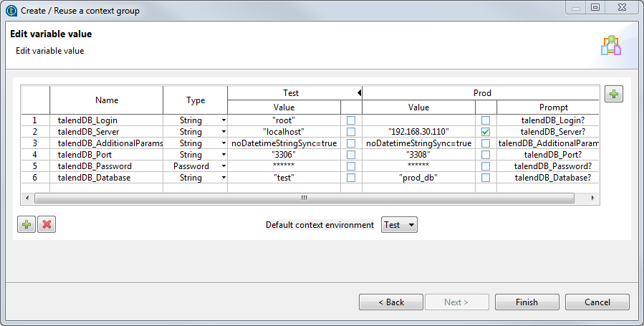Click the Name column header
Viewport: 644px width, 326px height.
click(106, 100)
